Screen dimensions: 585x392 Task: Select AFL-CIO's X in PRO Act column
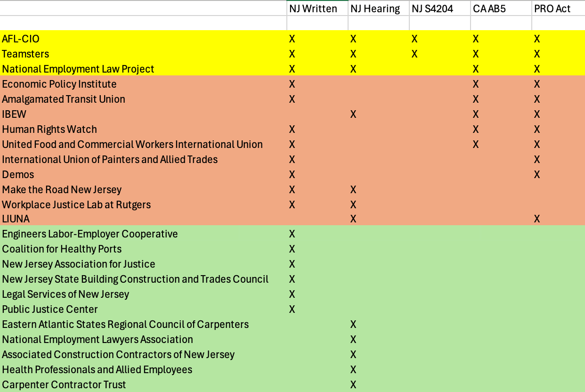(537, 39)
